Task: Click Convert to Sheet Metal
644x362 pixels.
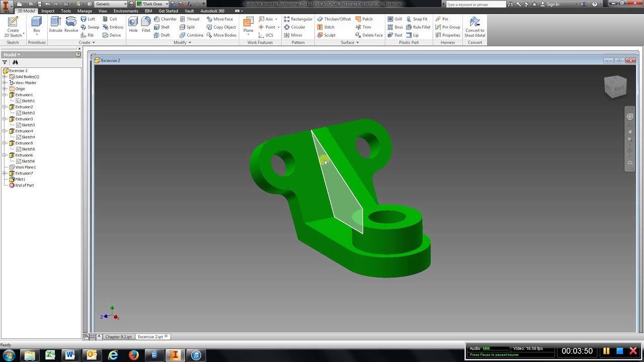Action: point(474,27)
